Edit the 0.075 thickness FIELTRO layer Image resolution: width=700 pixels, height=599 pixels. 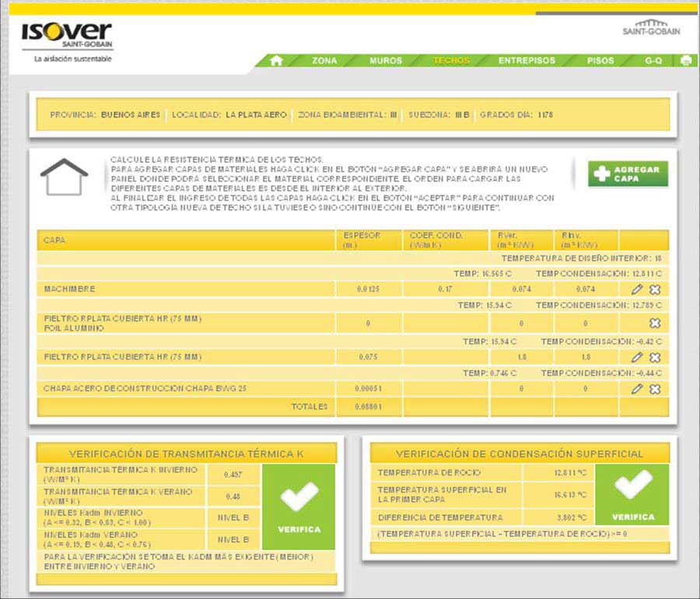pos(637,357)
